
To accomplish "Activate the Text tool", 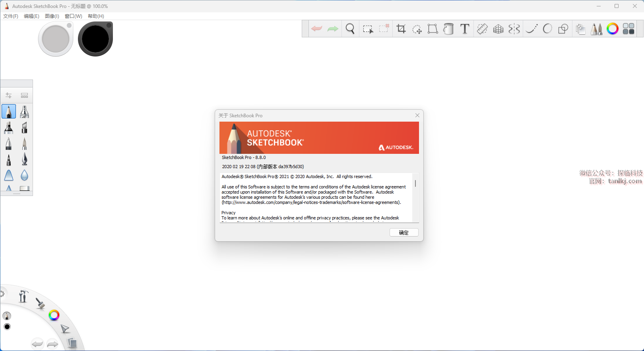I will [x=464, y=29].
